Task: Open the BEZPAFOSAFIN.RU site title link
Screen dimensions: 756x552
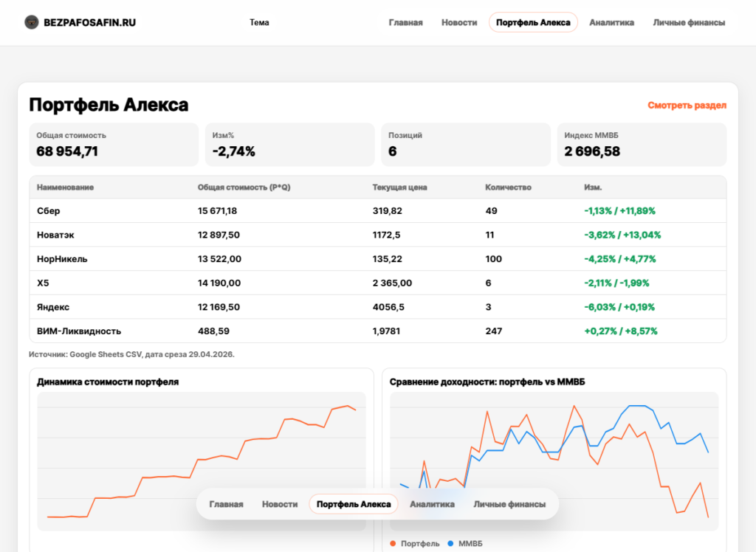Action: click(x=89, y=23)
